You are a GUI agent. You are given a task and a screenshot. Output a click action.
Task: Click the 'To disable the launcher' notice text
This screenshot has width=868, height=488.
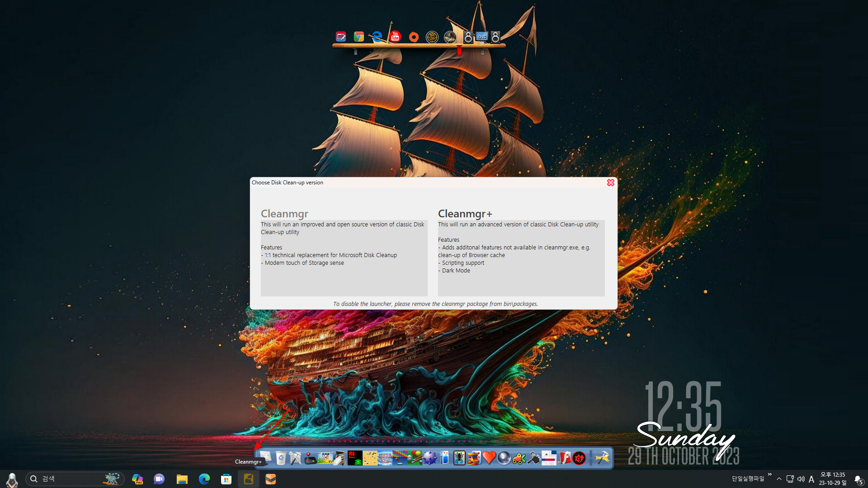point(435,304)
